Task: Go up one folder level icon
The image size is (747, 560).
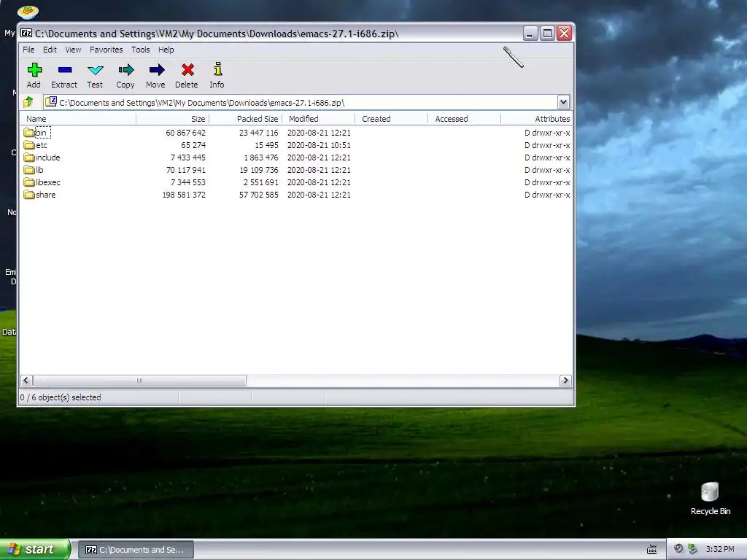Action: click(28, 102)
